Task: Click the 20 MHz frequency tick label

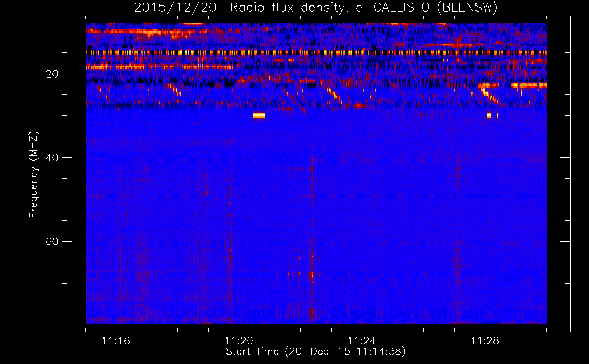Action: click(x=52, y=74)
